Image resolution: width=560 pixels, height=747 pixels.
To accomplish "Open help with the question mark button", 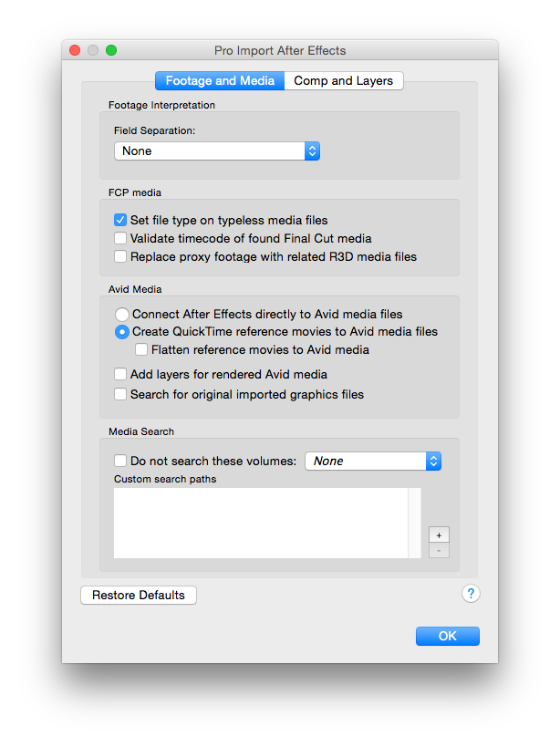I will tap(471, 594).
